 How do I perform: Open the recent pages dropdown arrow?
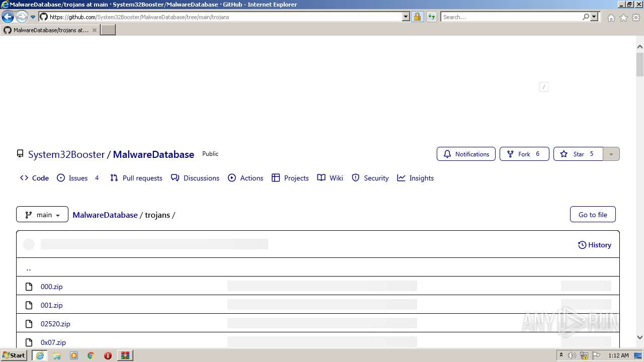pos(33,17)
